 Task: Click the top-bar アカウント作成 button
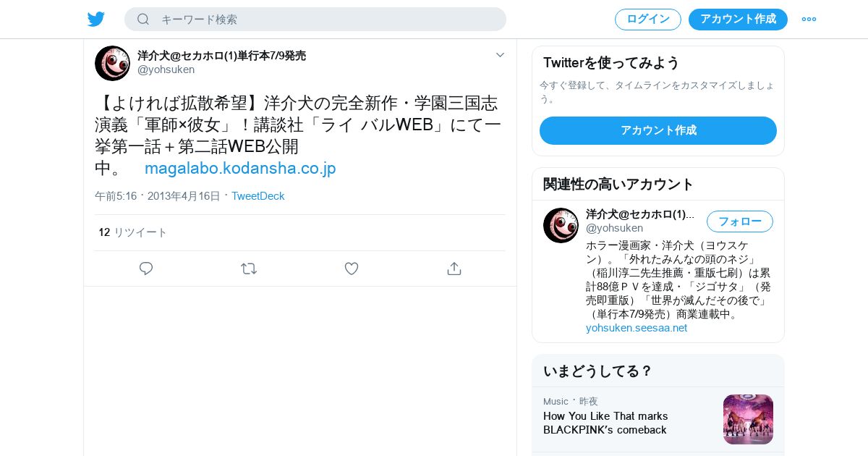point(738,20)
